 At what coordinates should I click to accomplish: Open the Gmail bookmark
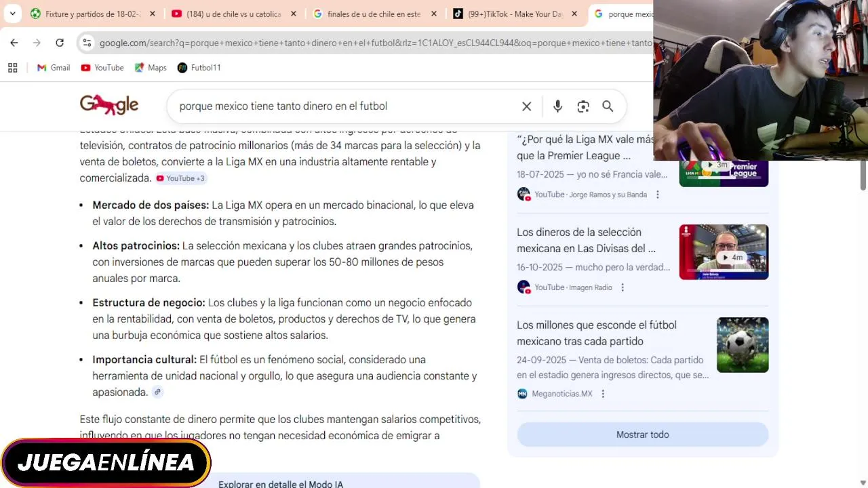click(x=54, y=68)
